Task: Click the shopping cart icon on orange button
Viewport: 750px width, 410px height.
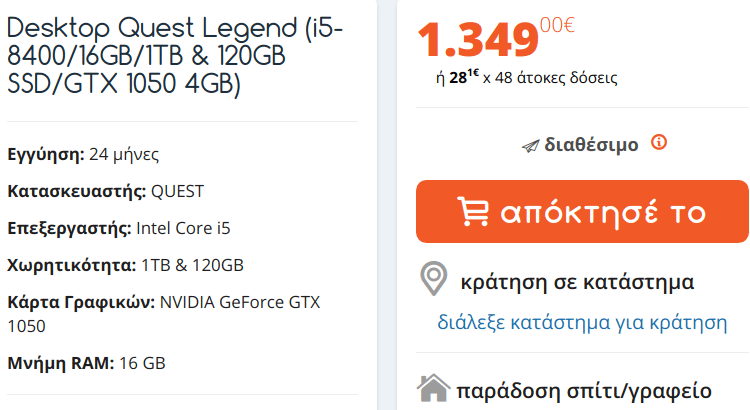Action: click(x=474, y=211)
